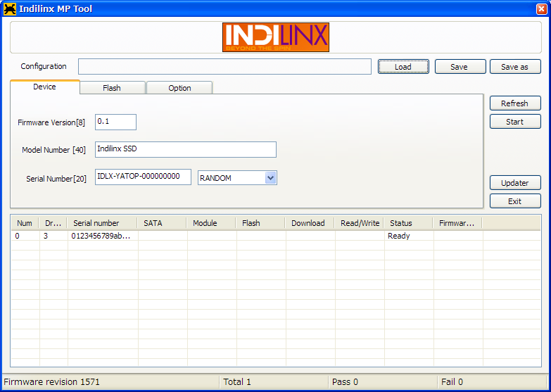Refresh the device list
This screenshot has height=392, width=551.
[515, 103]
